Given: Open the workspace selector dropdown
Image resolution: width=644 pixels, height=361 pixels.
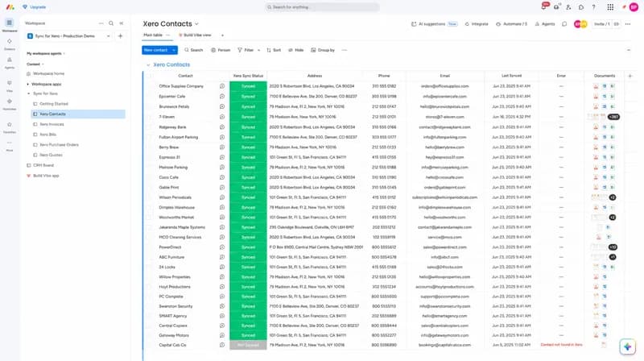Looking at the screenshot, I should tap(69, 36).
